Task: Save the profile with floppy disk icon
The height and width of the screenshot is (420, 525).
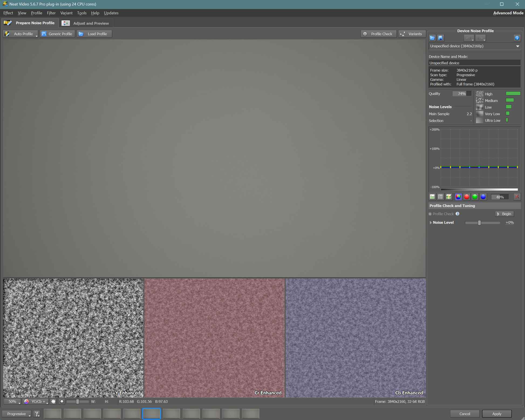Action: tap(441, 38)
